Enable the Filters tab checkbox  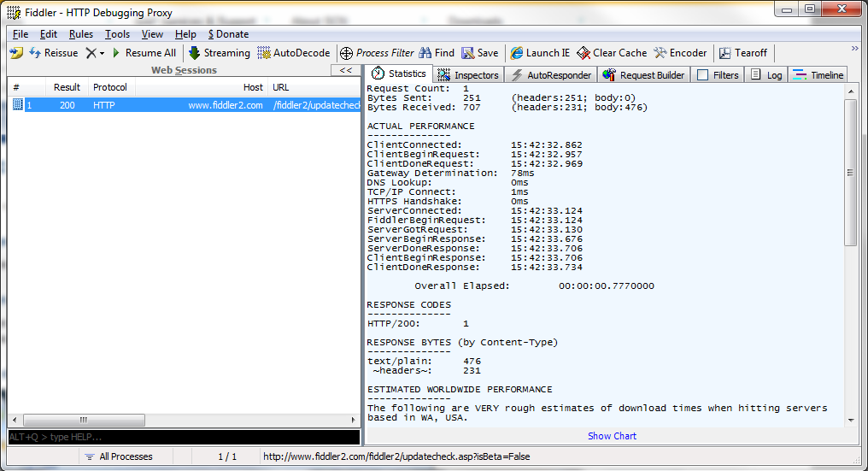pyautogui.click(x=702, y=75)
